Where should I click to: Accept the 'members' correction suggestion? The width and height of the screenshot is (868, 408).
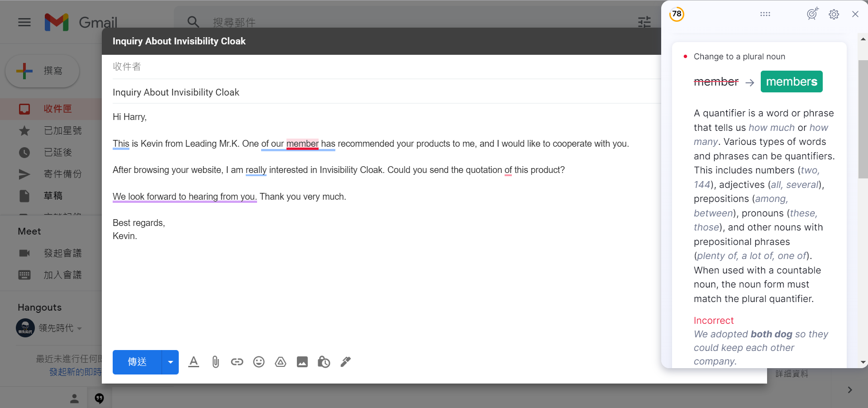click(792, 82)
